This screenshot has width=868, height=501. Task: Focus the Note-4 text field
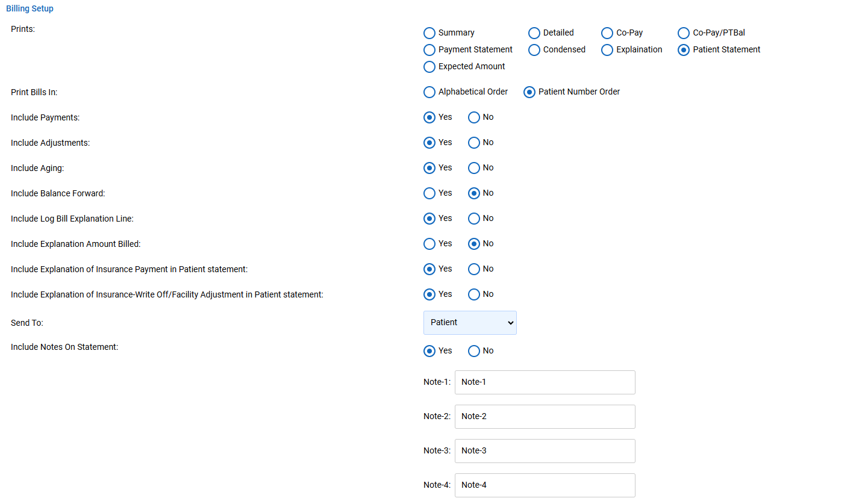coord(545,485)
